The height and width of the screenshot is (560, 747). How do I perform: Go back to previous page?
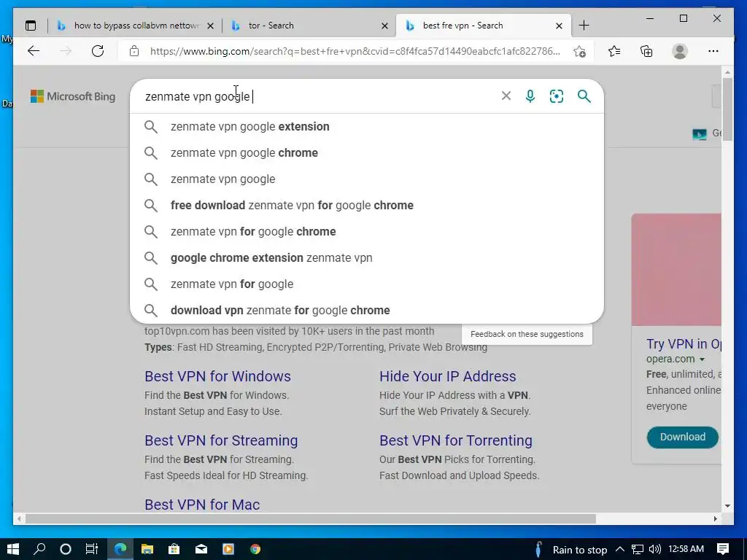point(34,51)
